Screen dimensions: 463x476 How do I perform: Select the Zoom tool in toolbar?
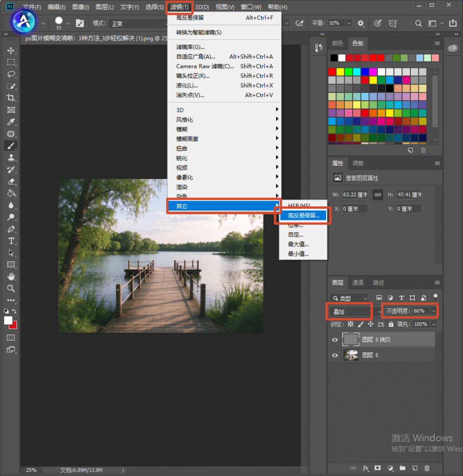[x=11, y=288]
